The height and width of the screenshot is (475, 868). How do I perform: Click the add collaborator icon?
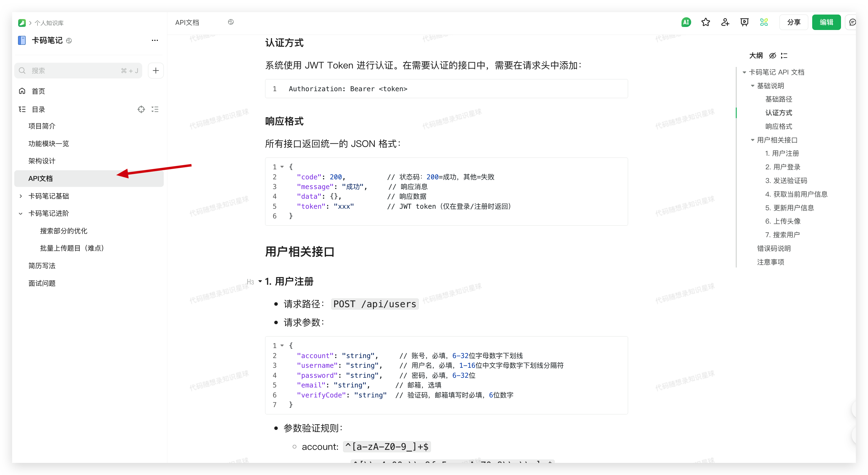click(x=725, y=22)
